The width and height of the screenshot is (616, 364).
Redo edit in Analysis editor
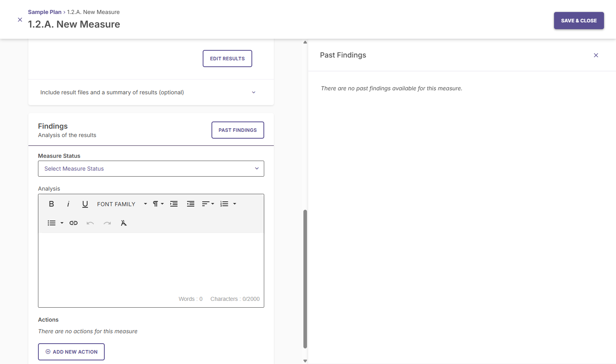107,223
